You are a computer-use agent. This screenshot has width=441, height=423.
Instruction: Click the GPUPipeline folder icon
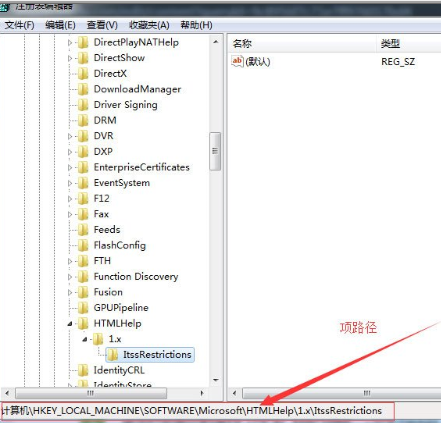click(83, 308)
